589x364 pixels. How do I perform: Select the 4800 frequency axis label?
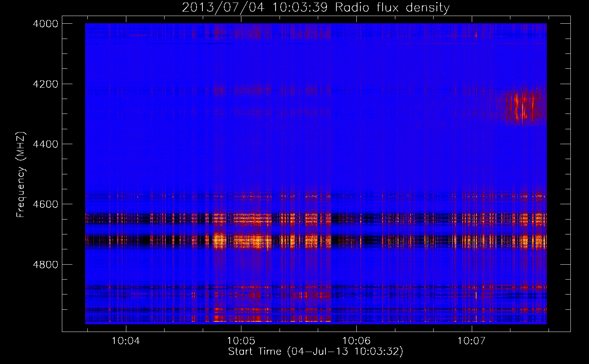(x=45, y=265)
